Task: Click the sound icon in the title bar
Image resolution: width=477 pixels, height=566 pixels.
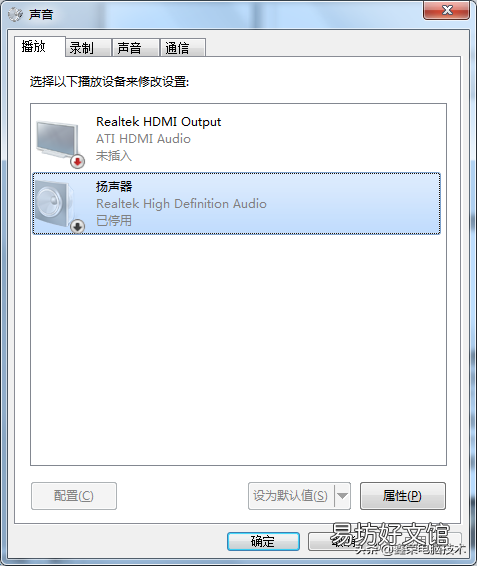Action: coord(15,14)
